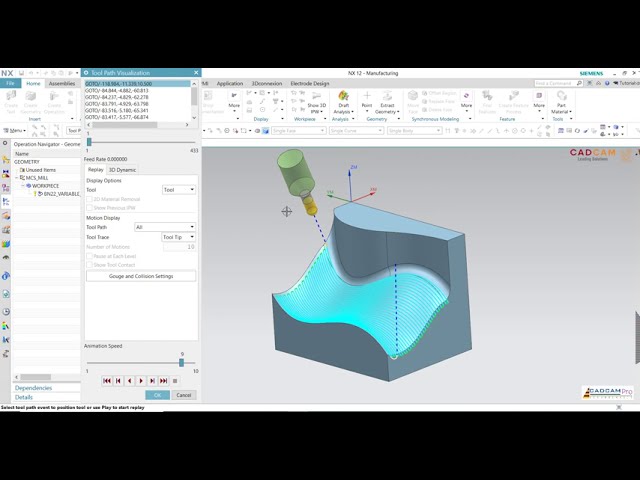Open Draft Analysis tool

coord(343,102)
